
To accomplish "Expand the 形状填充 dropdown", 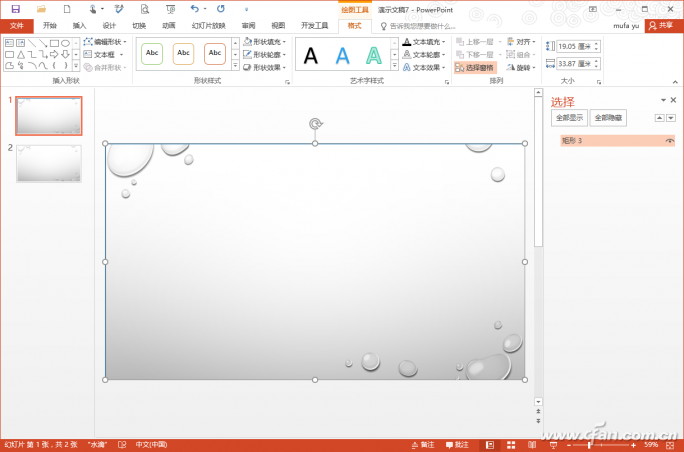I will [264, 42].
